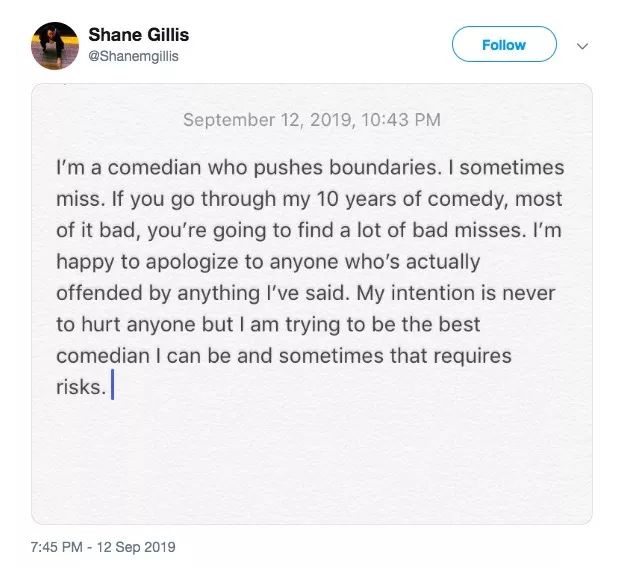This screenshot has width=620, height=567.
Task: Click the blue text cursor after 'risks.'
Action: 112,384
